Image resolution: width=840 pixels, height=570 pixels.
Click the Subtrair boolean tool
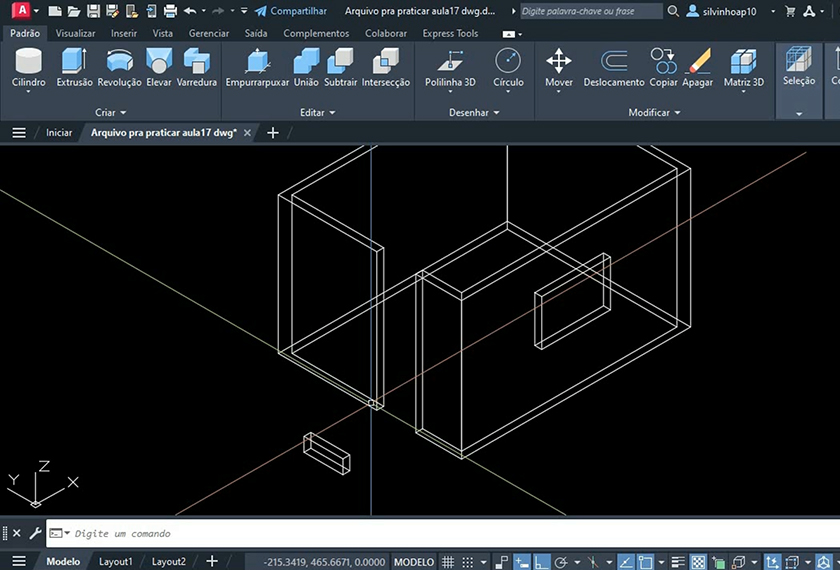tap(340, 68)
